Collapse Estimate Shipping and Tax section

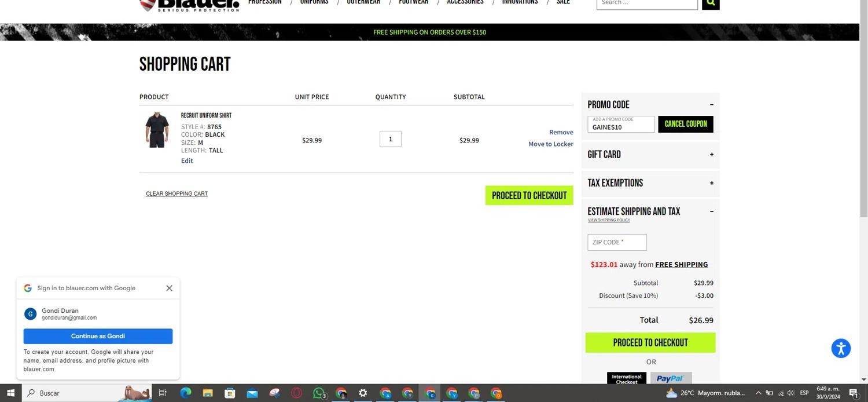coord(711,211)
